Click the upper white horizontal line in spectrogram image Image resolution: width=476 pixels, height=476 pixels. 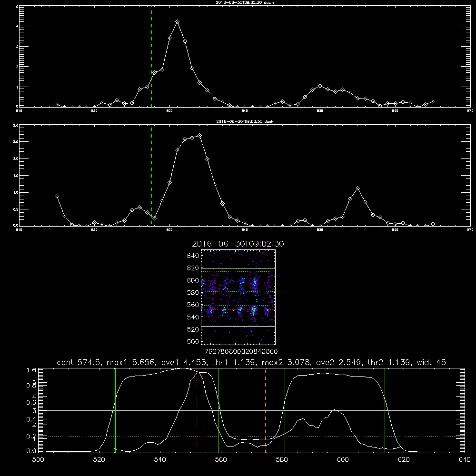pyautogui.click(x=238, y=268)
